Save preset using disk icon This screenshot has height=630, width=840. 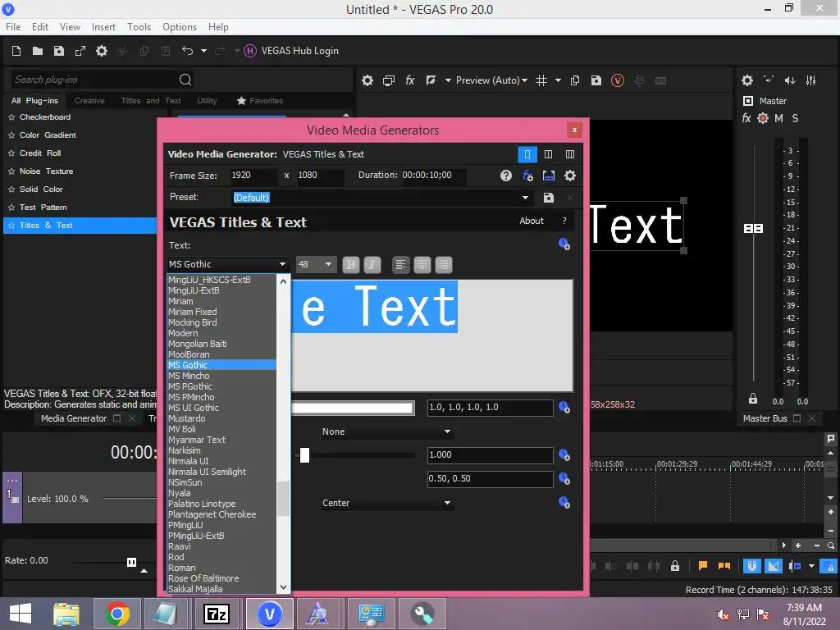click(549, 198)
